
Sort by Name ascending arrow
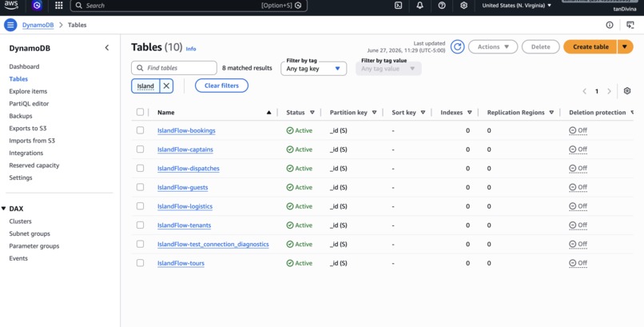coord(268,112)
